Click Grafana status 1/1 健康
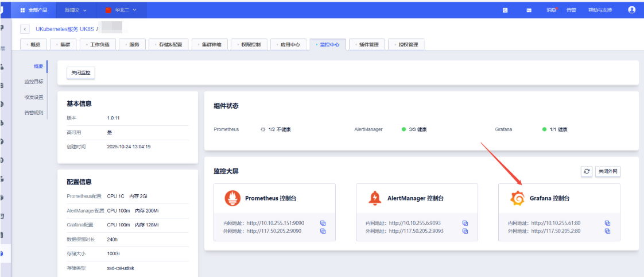644x277 pixels. point(558,129)
